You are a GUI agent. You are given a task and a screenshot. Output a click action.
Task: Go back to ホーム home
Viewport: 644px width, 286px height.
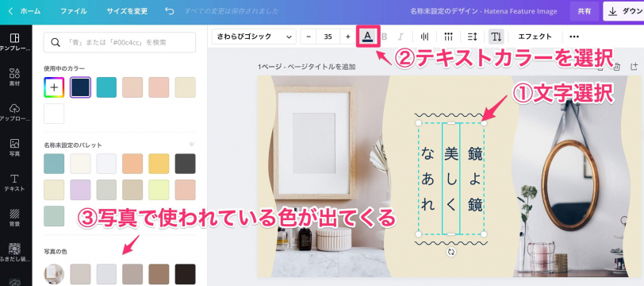tap(25, 11)
